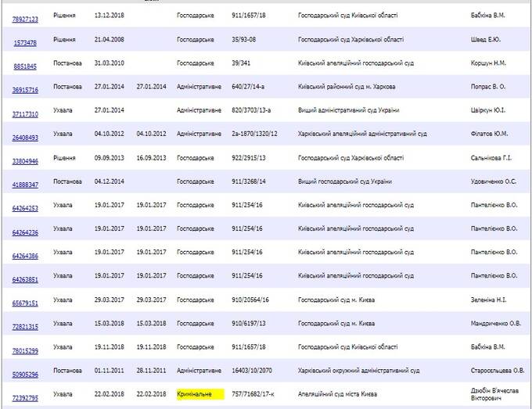The height and width of the screenshot is (409, 532).
Task: Open ruling link 64264253
Action: pyautogui.click(x=25, y=209)
